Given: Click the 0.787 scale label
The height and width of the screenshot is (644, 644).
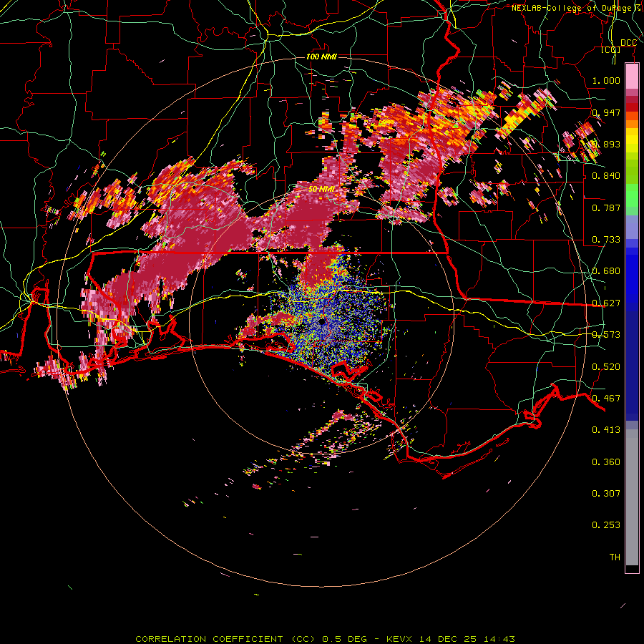Looking at the screenshot, I should click(x=606, y=208).
